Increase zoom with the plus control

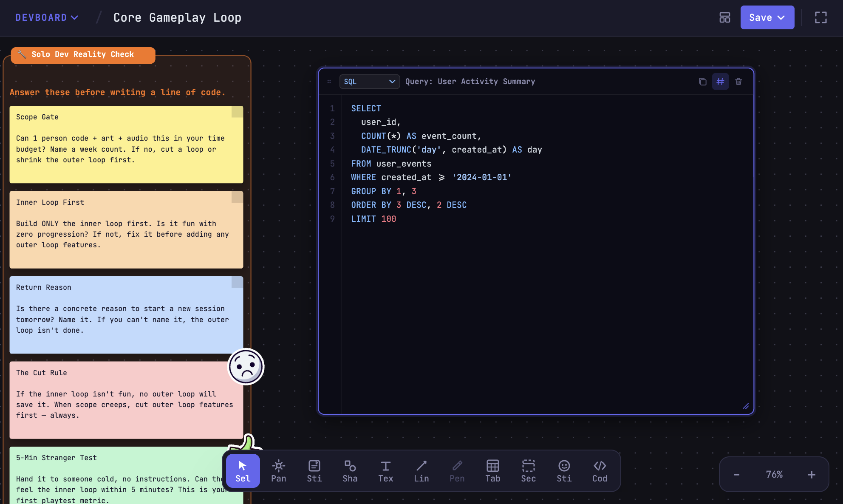[x=812, y=474]
